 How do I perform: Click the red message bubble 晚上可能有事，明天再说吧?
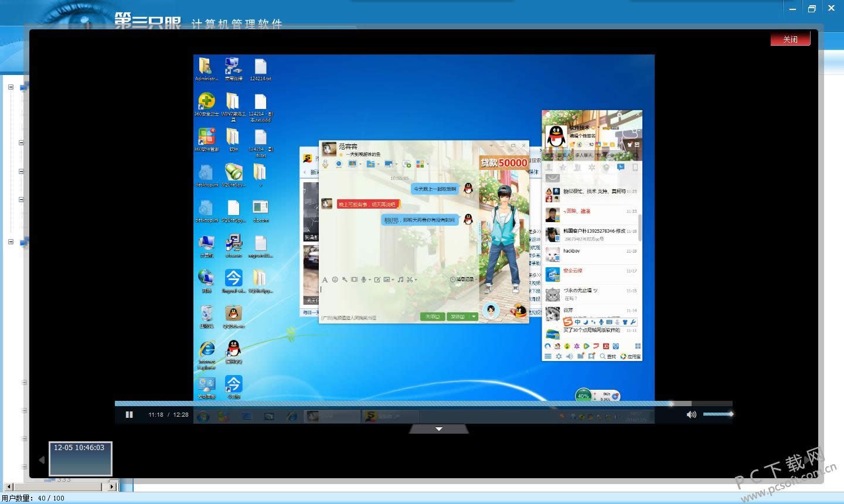click(367, 205)
